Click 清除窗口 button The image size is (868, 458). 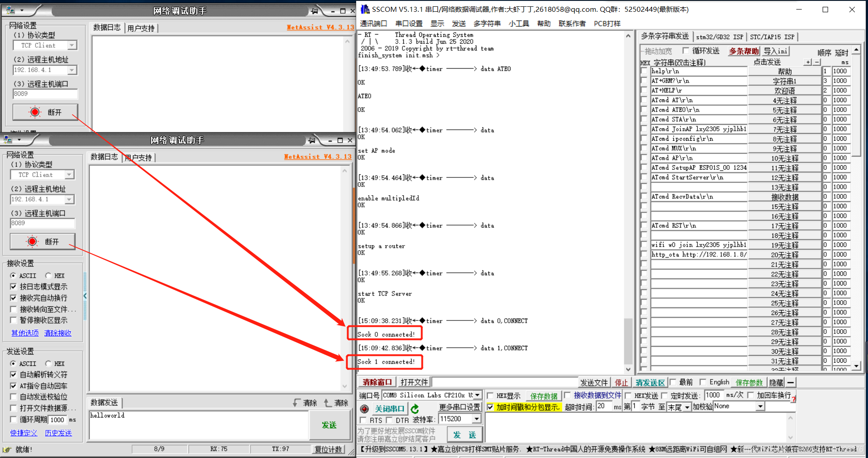[377, 382]
